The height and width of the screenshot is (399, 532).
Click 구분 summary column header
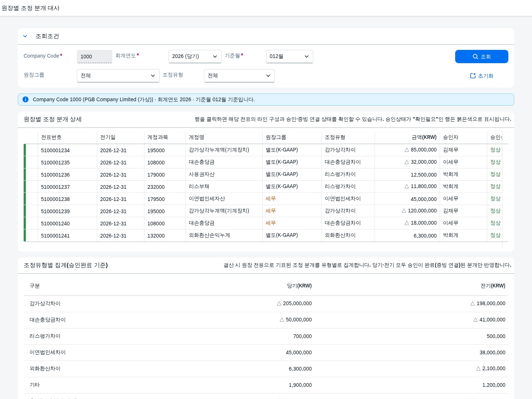pyautogui.click(x=35, y=286)
